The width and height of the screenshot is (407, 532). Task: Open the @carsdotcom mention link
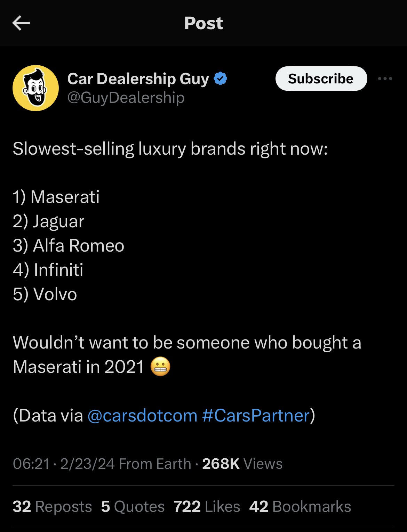click(142, 416)
